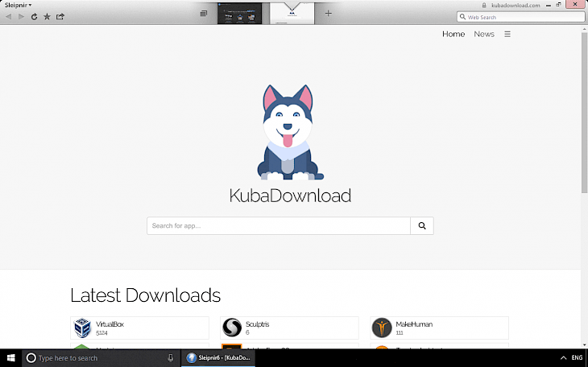This screenshot has height=367, width=588.
Task: Go forward to next page
Action: [x=22, y=16]
